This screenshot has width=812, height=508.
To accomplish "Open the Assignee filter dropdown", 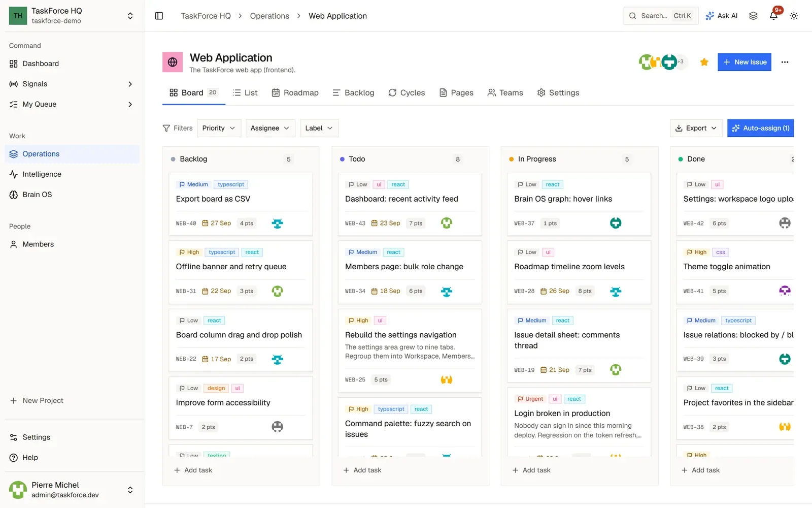I will pyautogui.click(x=270, y=128).
